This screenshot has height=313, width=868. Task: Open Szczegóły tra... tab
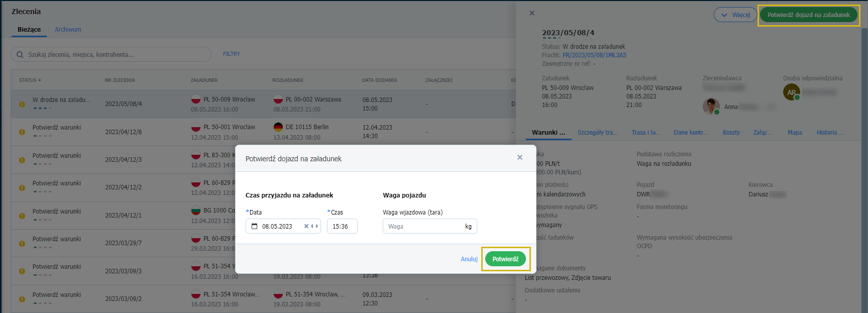(x=597, y=133)
